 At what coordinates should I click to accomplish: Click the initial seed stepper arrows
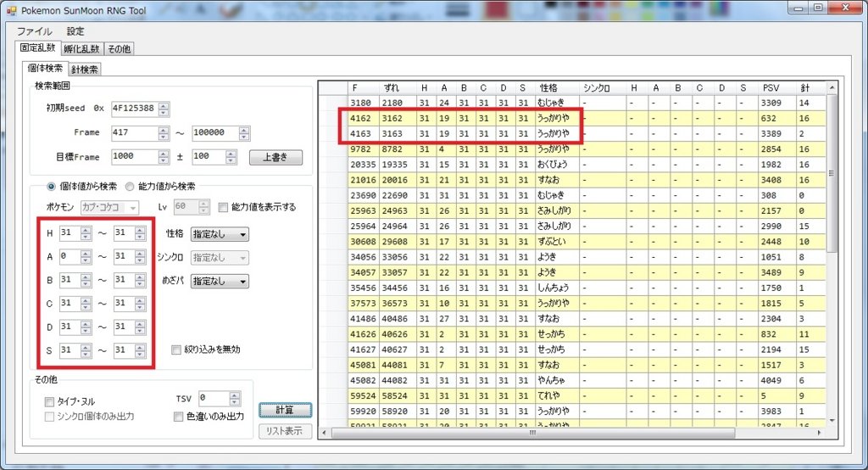pos(164,109)
